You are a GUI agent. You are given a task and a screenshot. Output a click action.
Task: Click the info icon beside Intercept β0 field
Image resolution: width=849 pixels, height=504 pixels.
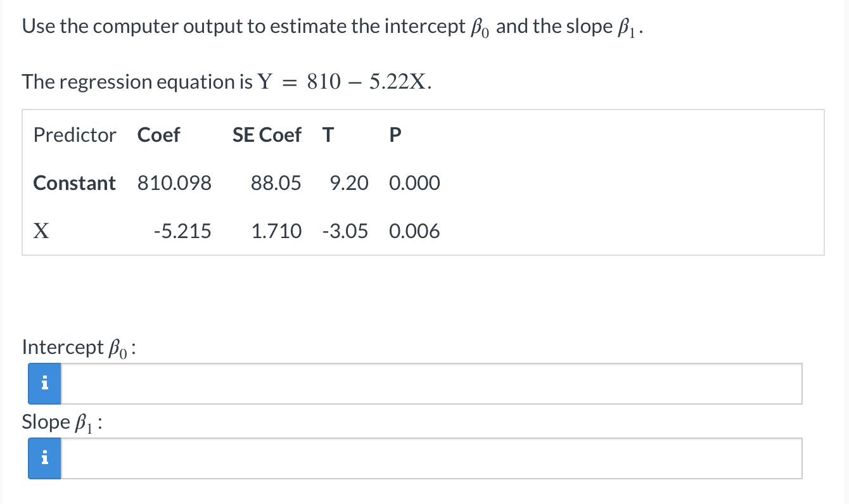[x=44, y=383]
